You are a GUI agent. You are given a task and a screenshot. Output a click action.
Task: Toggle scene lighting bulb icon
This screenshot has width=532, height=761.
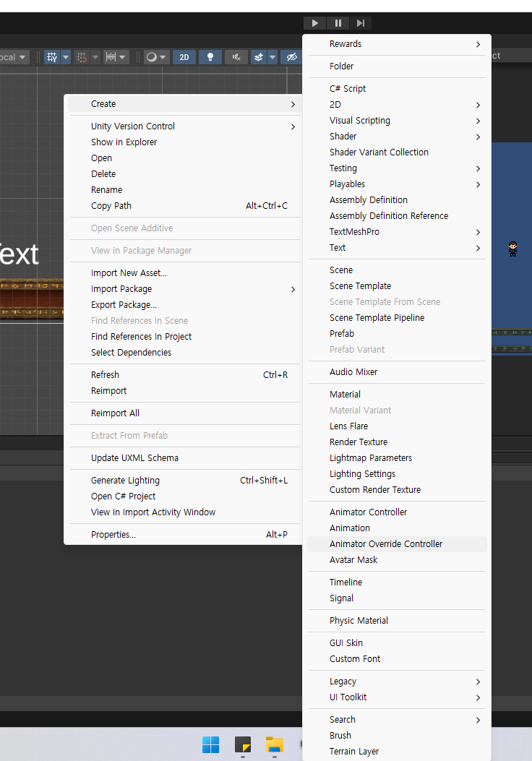pos(210,57)
